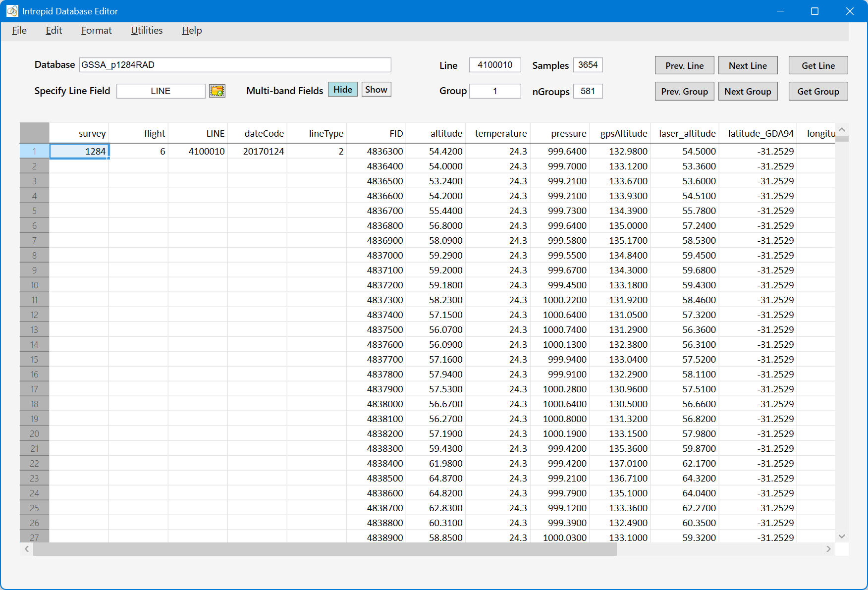Viewport: 868px width, 590px height.
Task: Click survey cell containing 1284
Action: (79, 151)
